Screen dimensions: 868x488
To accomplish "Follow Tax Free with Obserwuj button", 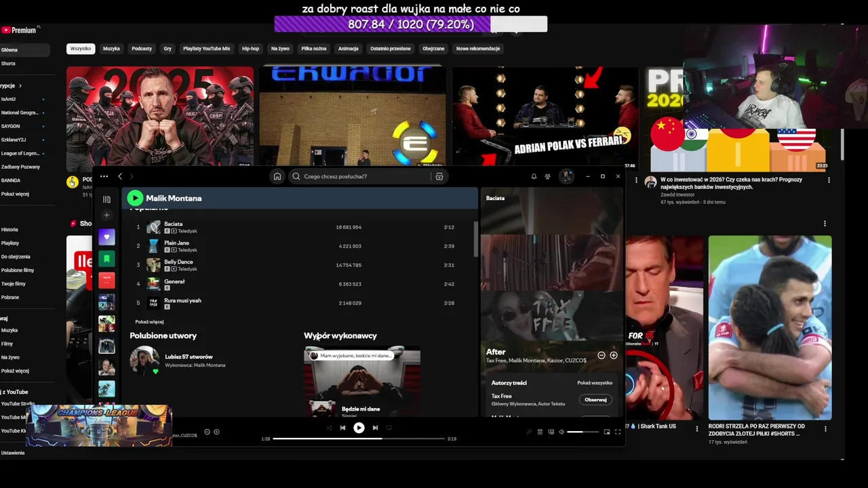I will [x=595, y=400].
